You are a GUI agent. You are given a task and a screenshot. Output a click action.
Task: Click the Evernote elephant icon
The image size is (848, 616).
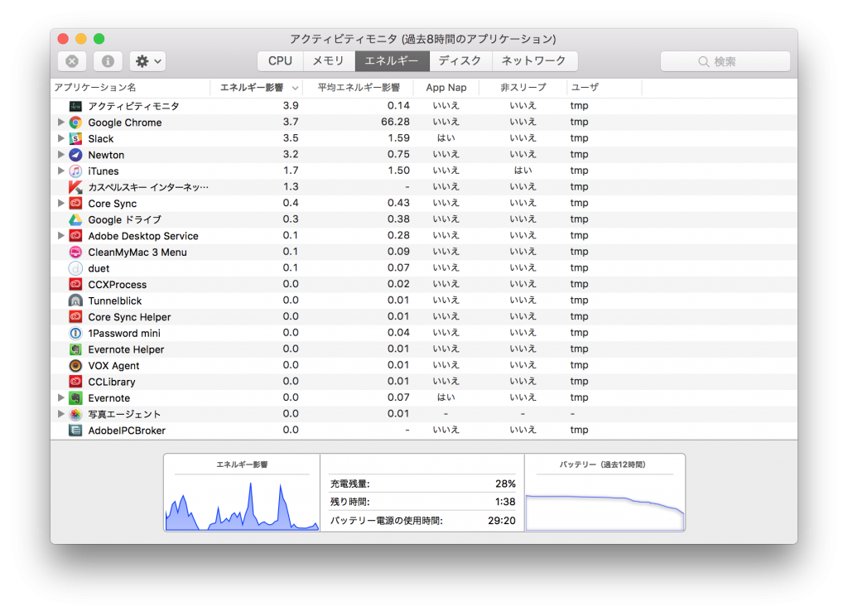[75, 398]
